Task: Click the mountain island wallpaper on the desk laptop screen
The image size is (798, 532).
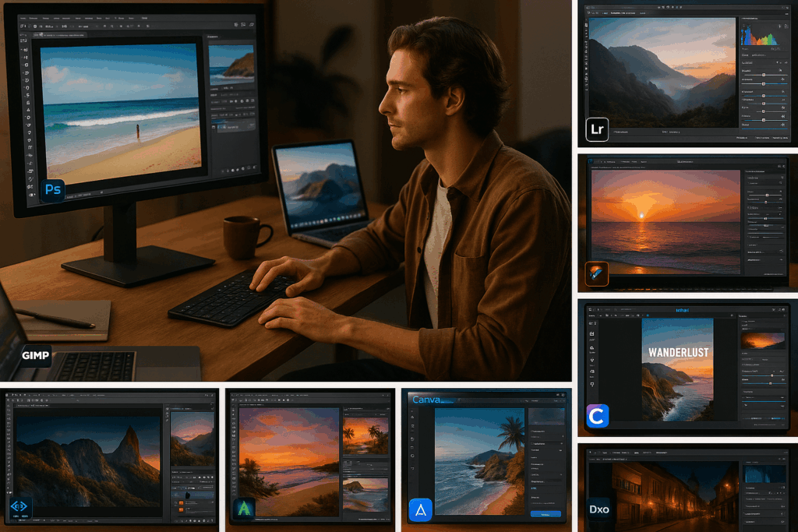Action: 320,185
